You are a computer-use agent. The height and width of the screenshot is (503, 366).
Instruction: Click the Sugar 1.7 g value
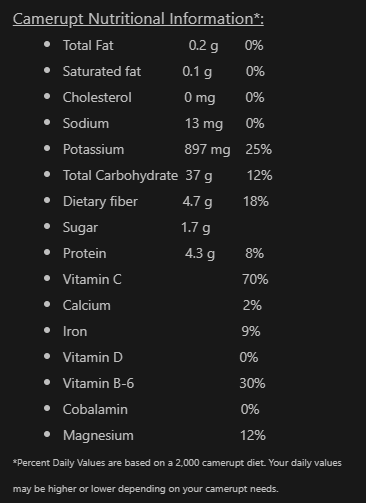[196, 228]
